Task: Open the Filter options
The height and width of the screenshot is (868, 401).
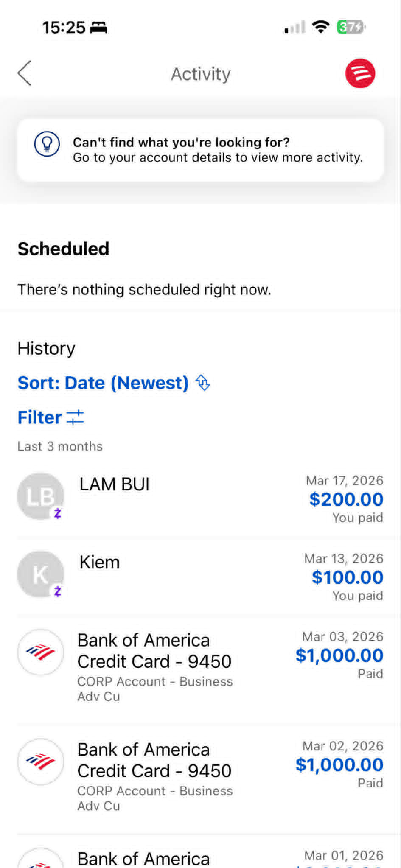Action: 40,417
